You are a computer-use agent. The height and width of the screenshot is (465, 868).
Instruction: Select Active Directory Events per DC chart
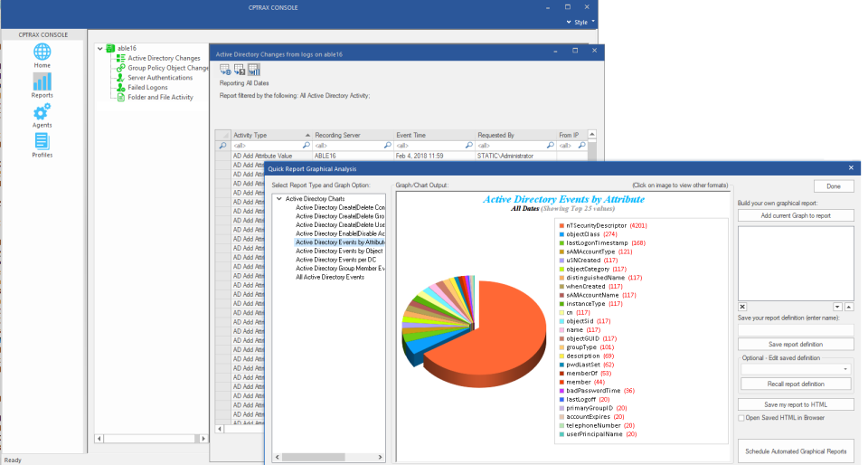(335, 260)
